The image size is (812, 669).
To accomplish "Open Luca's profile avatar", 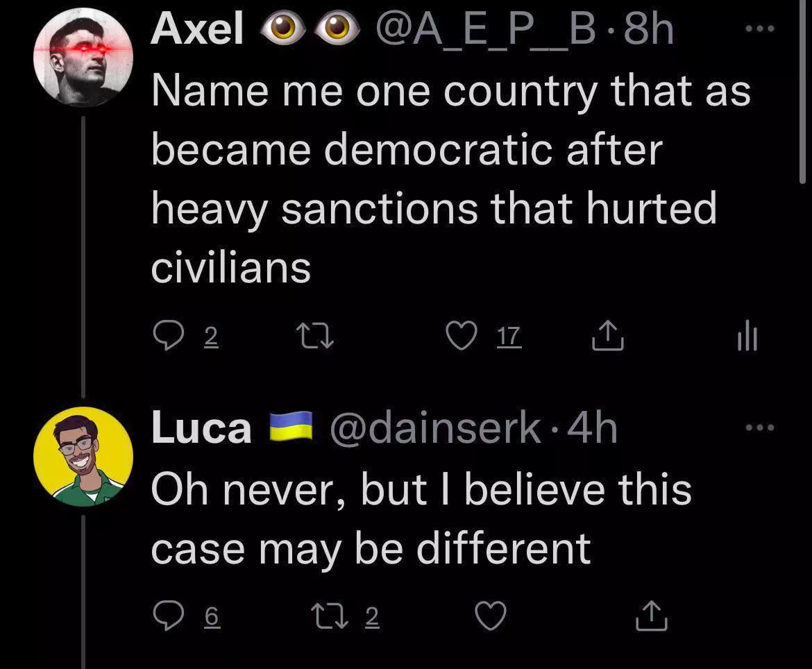I will (x=83, y=456).
